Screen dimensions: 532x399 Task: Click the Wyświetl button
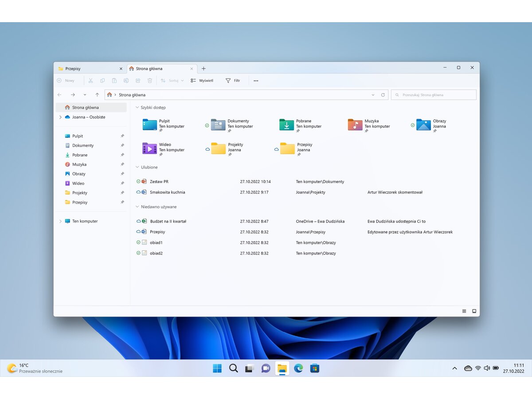point(203,80)
